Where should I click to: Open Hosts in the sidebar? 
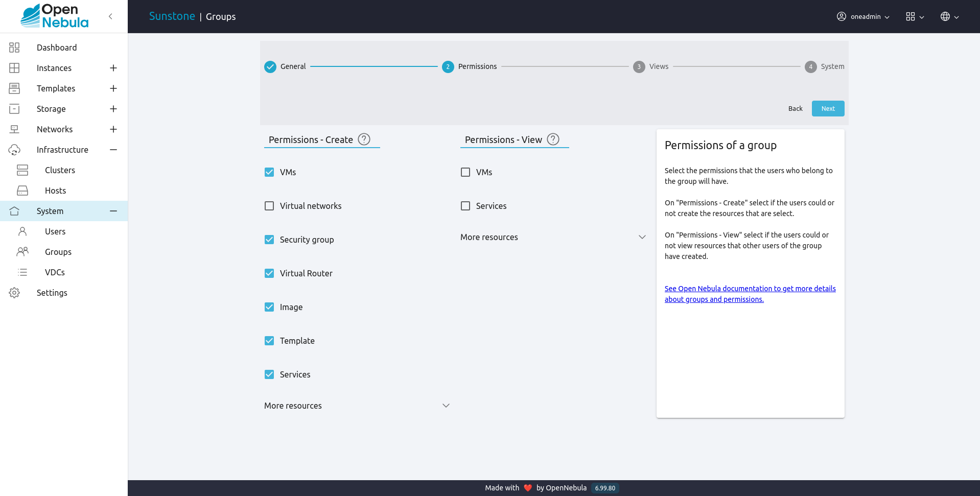point(64,191)
